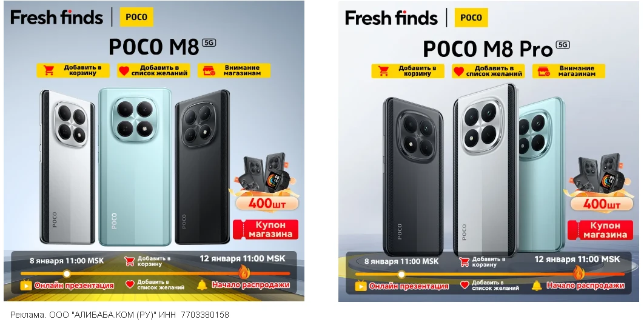Image resolution: width=644 pixels, height=328 pixels.
Task: Click the red Купон магазина coupon in left banner
Action: click(266, 229)
